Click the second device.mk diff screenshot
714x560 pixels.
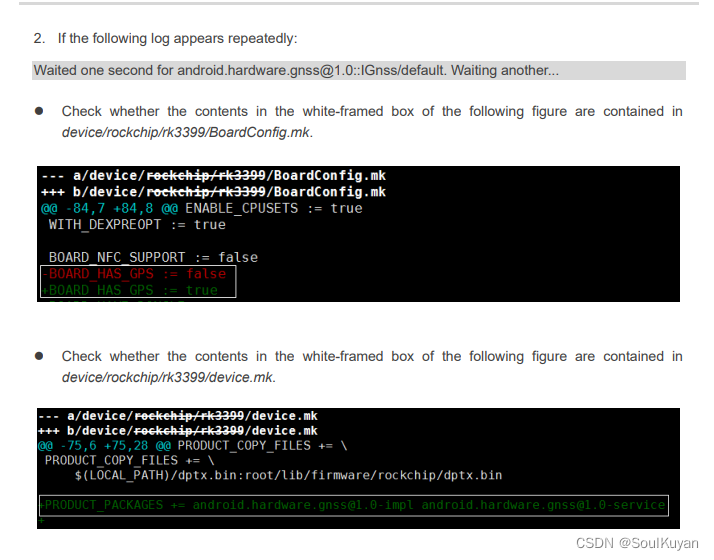click(x=358, y=468)
